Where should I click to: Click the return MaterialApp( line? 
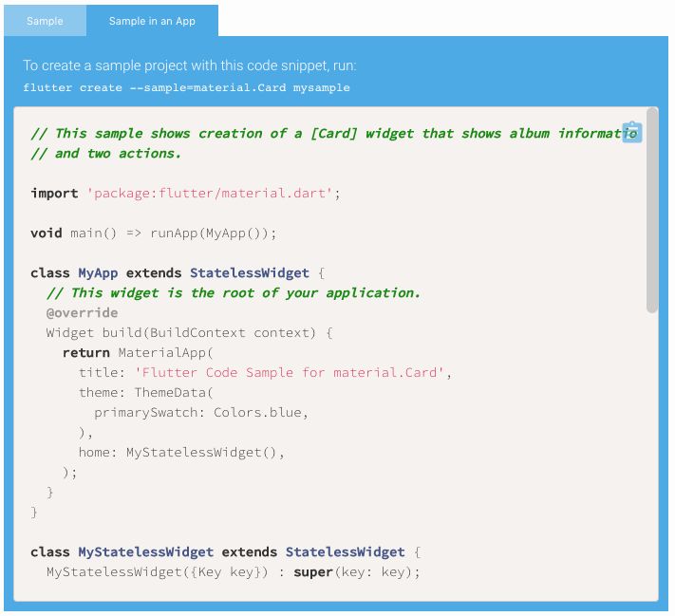tap(138, 352)
